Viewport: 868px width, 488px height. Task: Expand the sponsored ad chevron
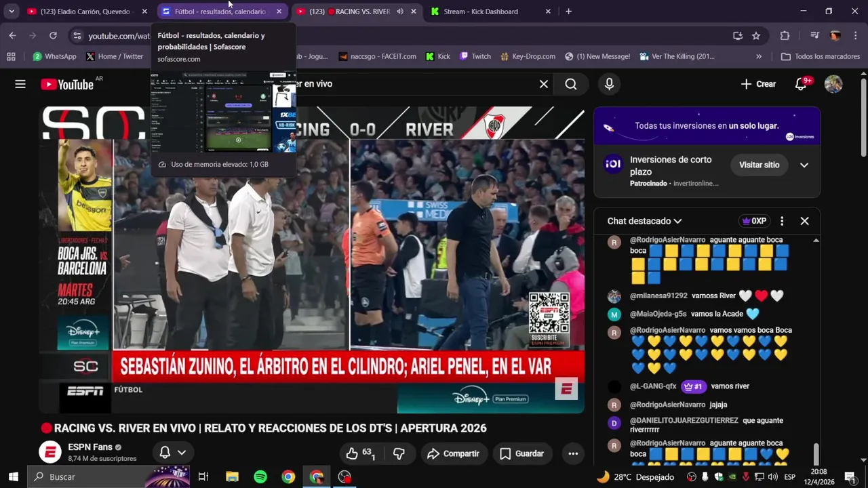tap(804, 165)
